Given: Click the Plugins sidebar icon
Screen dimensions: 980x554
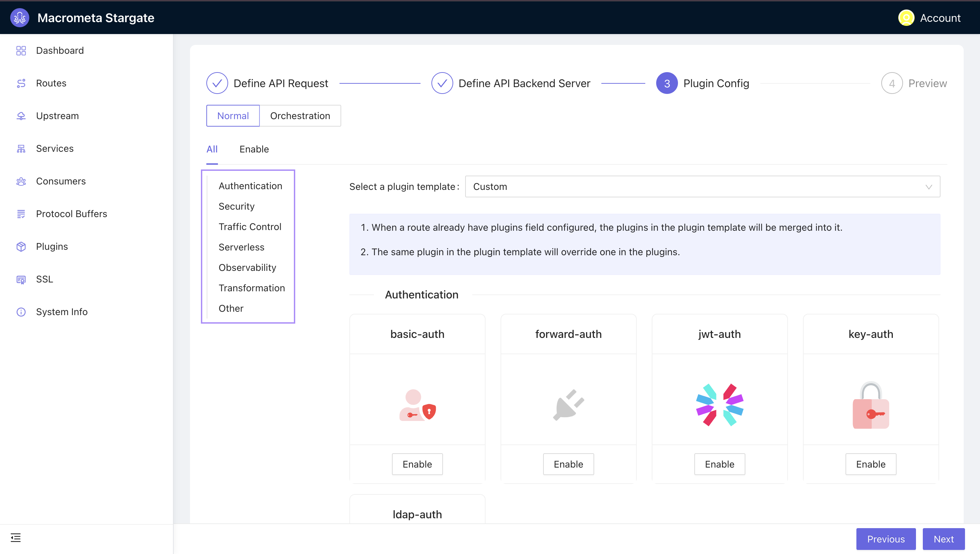Looking at the screenshot, I should click(x=21, y=246).
